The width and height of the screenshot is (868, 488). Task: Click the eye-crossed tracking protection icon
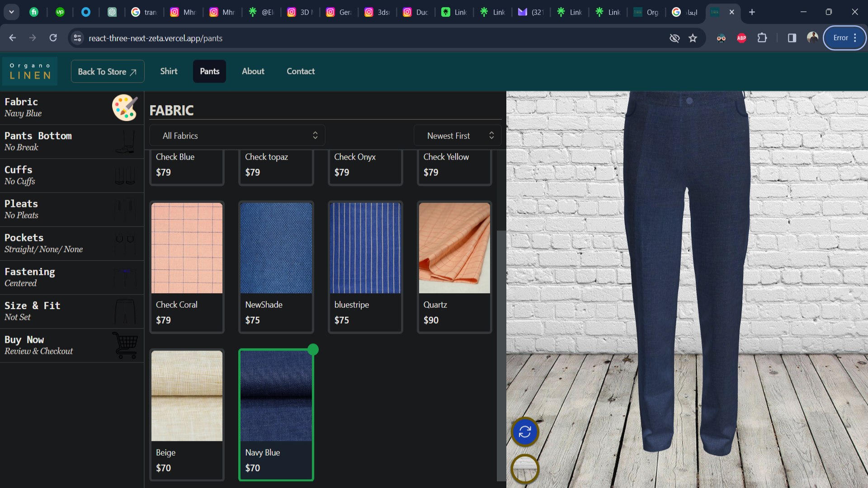point(675,38)
